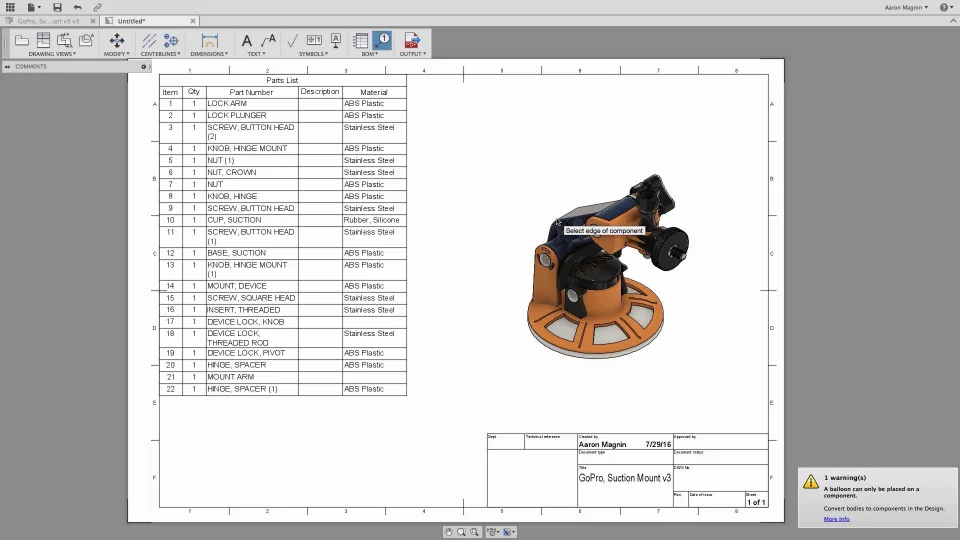The image size is (960, 540).
Task: Select the Zoom window magnifier tool
Action: (461, 532)
